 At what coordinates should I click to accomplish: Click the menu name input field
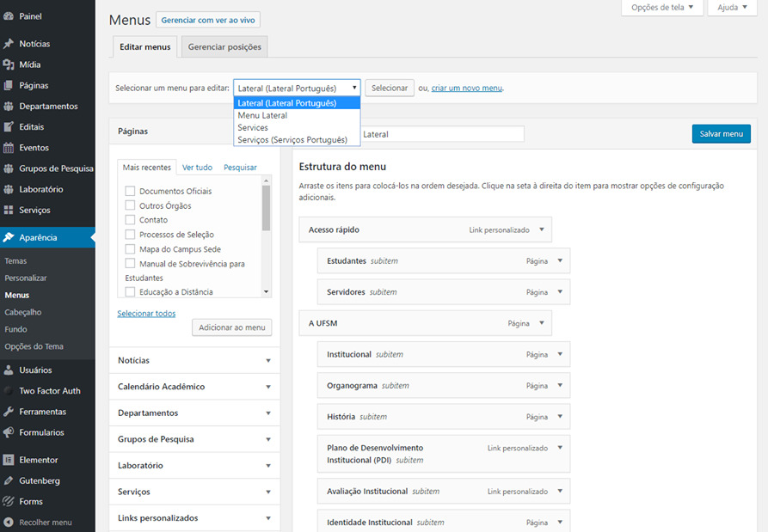(442, 134)
